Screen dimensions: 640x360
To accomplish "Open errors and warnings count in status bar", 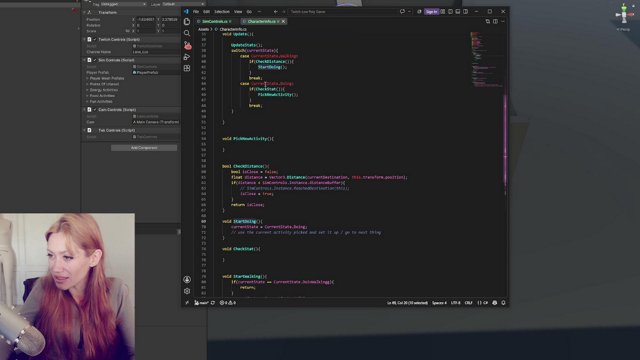I will [228, 303].
